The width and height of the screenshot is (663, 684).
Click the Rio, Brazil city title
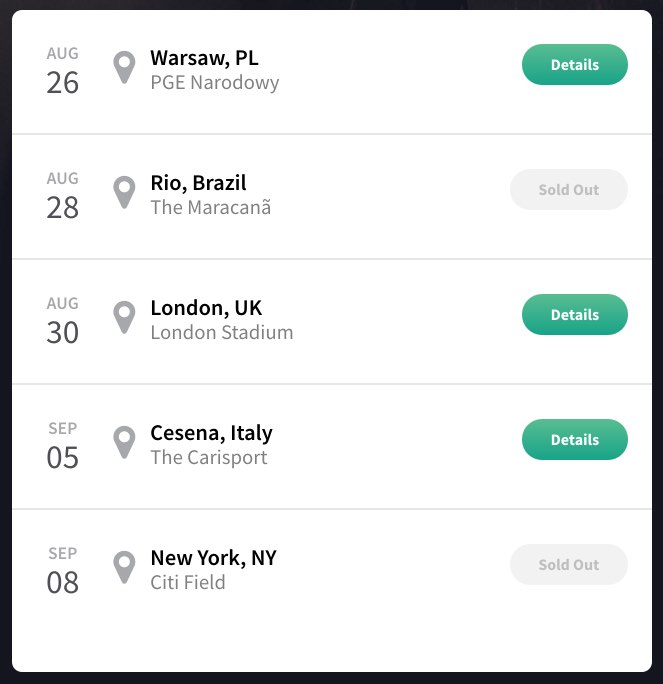pyautogui.click(x=198, y=183)
